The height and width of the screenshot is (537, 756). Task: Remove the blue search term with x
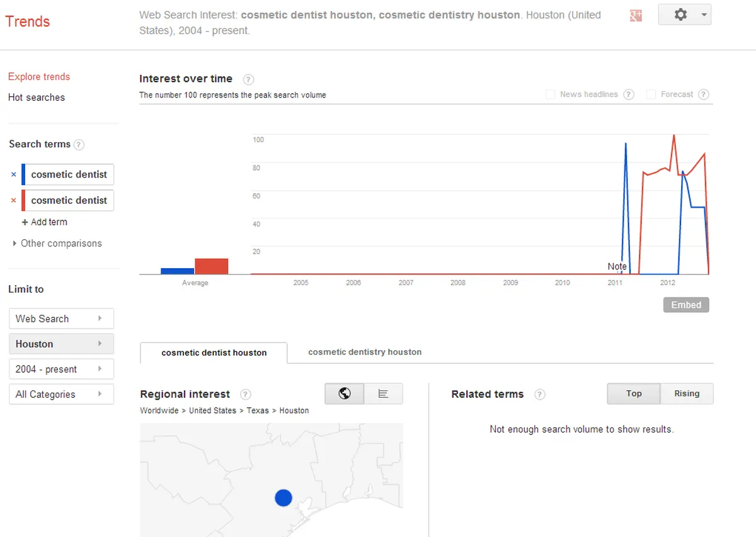(14, 174)
